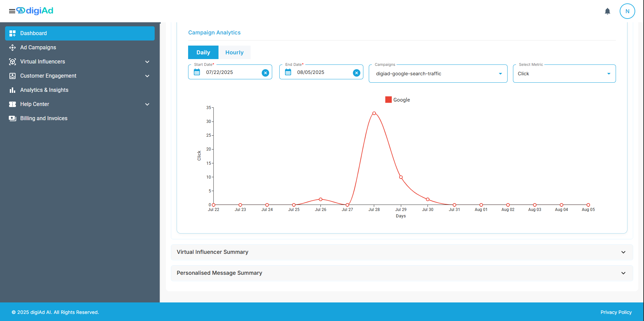Clear the Start Date value
The image size is (644, 321).
[x=265, y=73]
